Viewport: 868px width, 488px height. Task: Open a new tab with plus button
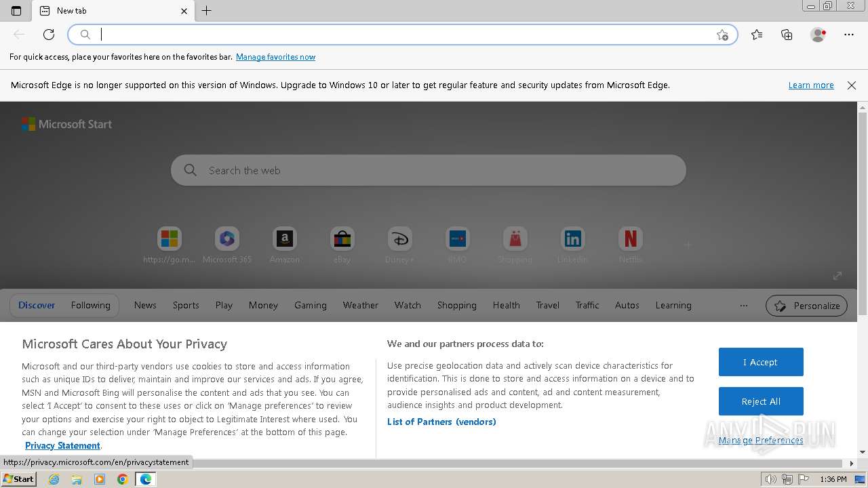(x=207, y=11)
